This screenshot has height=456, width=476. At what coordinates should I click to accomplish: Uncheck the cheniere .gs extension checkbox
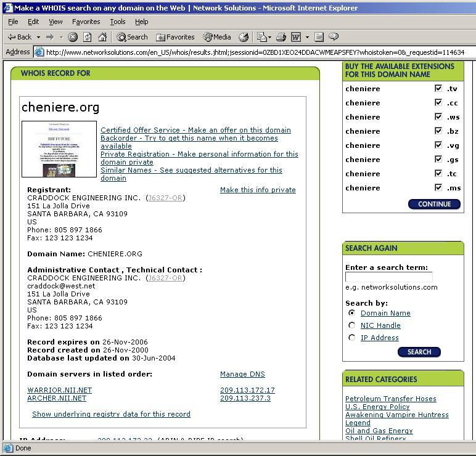(438, 159)
